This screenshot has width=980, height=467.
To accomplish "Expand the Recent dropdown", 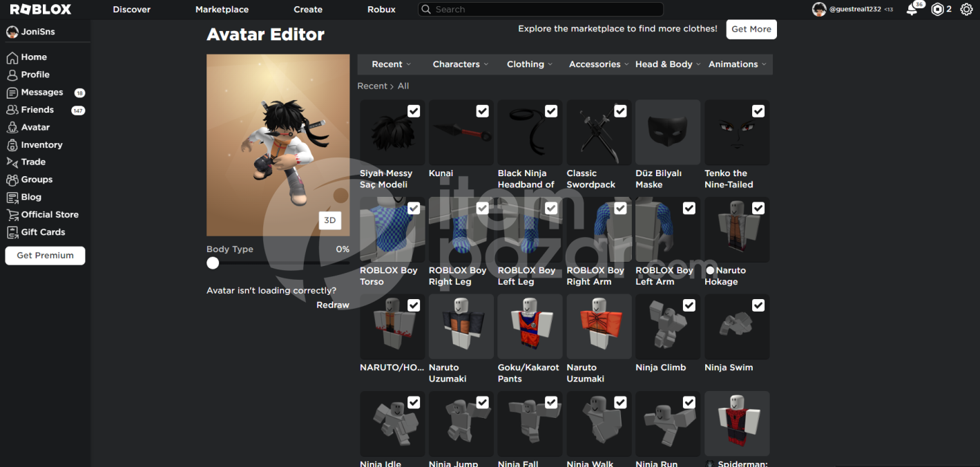I will pos(392,64).
